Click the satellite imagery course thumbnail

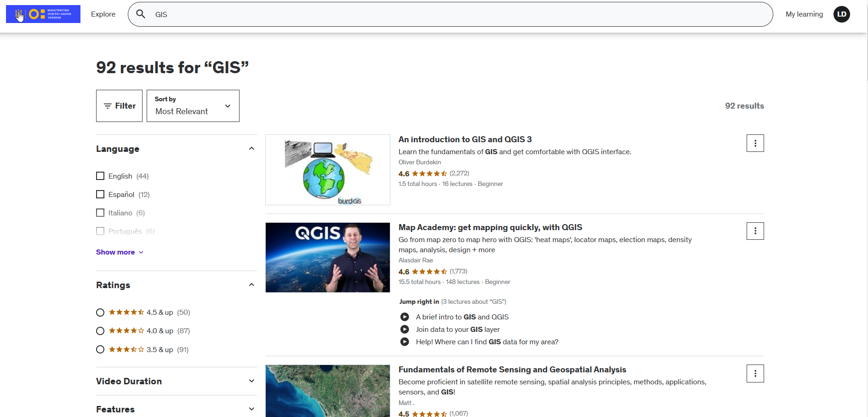328,391
